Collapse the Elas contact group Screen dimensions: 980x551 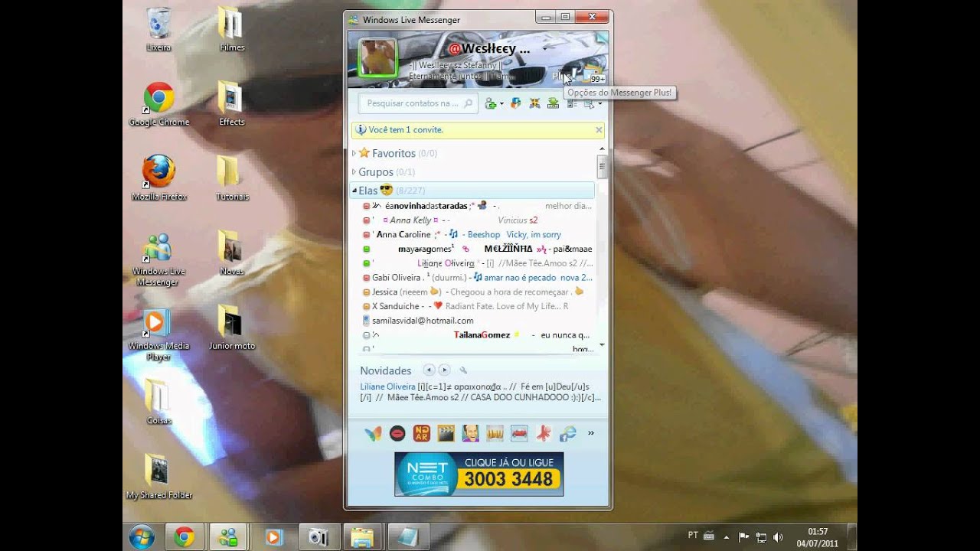tap(354, 191)
